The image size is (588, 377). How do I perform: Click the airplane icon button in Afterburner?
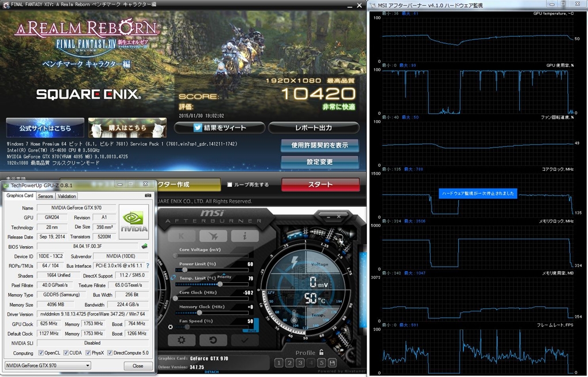(x=213, y=236)
